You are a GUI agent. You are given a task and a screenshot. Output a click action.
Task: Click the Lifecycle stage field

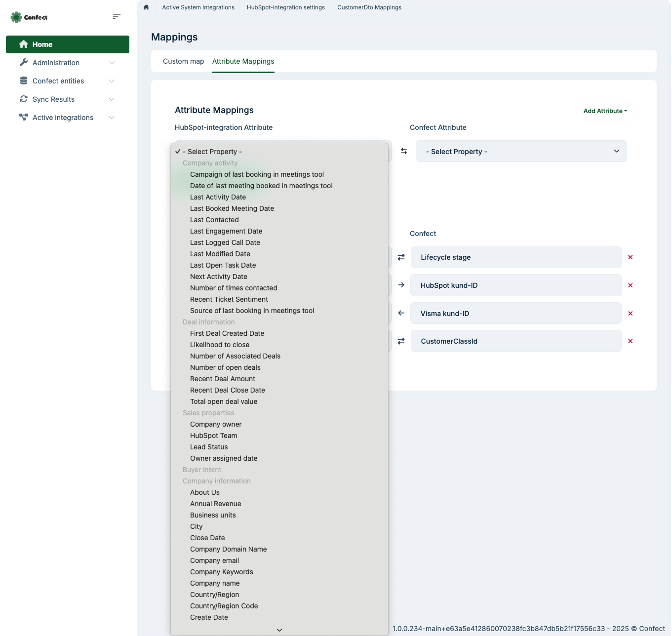point(516,257)
